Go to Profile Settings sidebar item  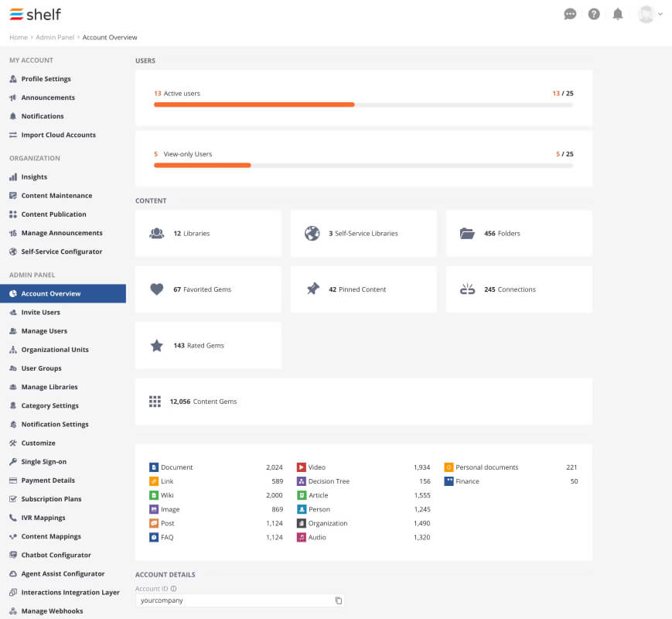click(x=46, y=79)
